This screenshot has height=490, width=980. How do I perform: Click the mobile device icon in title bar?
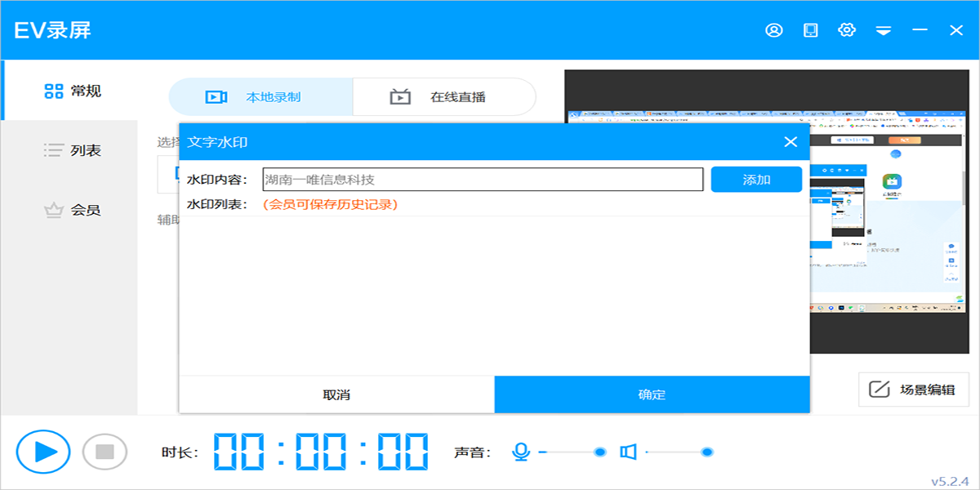coord(810,29)
